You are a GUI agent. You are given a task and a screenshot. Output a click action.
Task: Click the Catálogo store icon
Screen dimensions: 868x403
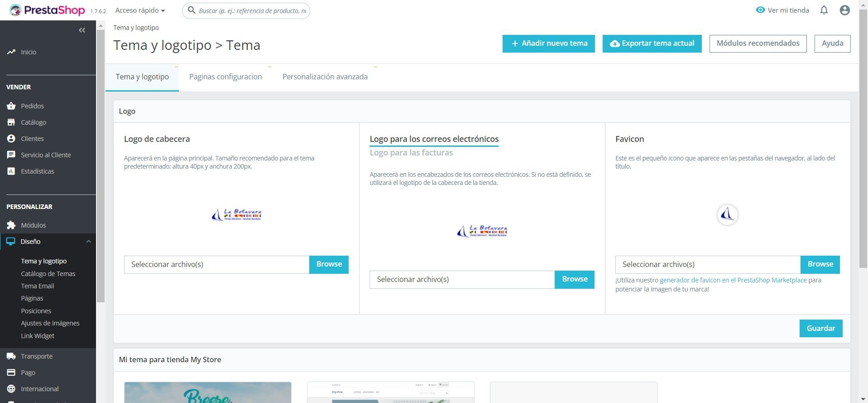tap(11, 122)
